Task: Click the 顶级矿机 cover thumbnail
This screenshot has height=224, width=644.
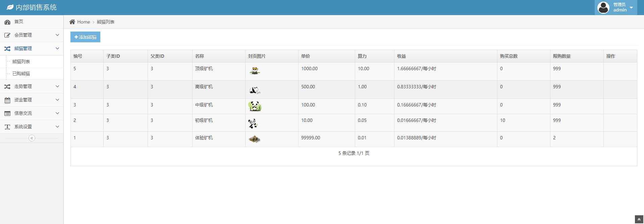Action: point(255,71)
